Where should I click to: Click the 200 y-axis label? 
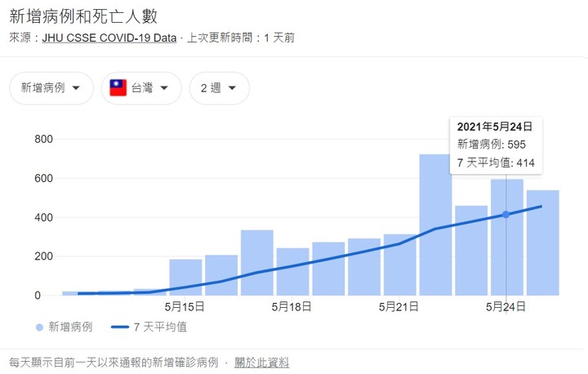(43, 256)
